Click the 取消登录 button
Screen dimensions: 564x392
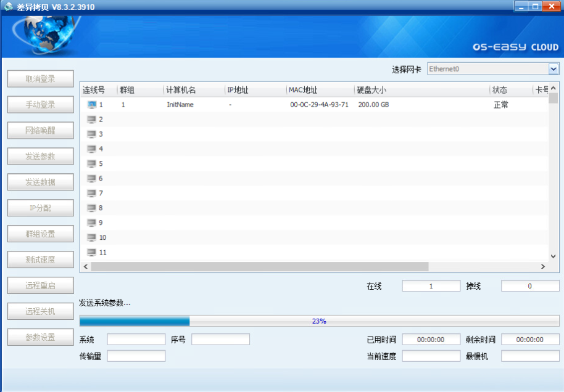point(41,79)
